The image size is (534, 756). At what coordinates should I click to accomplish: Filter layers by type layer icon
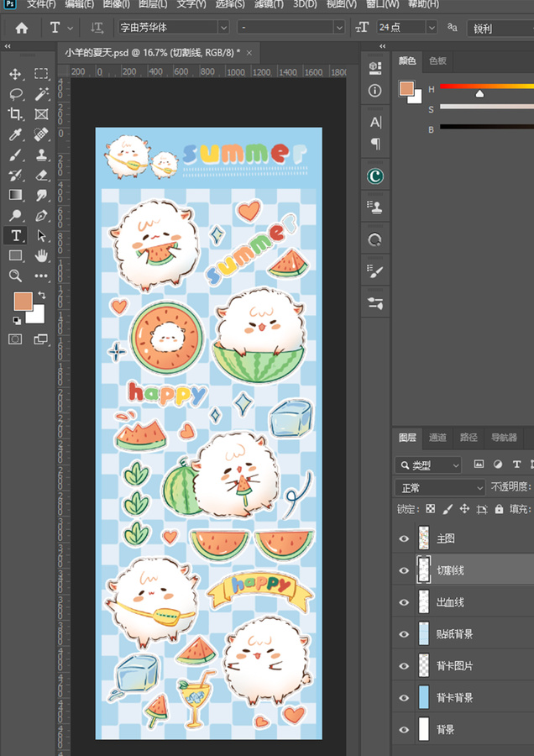(x=516, y=464)
